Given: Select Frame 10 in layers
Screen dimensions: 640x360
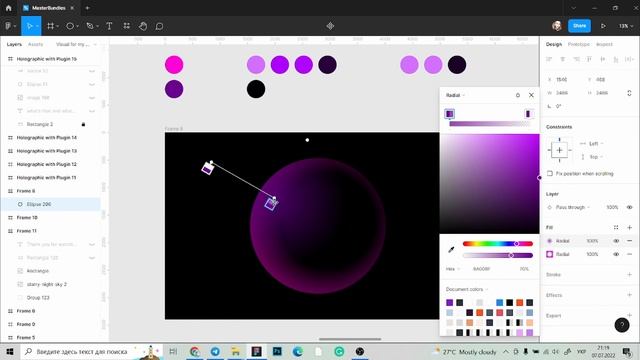Looking at the screenshot, I should coord(50,218).
